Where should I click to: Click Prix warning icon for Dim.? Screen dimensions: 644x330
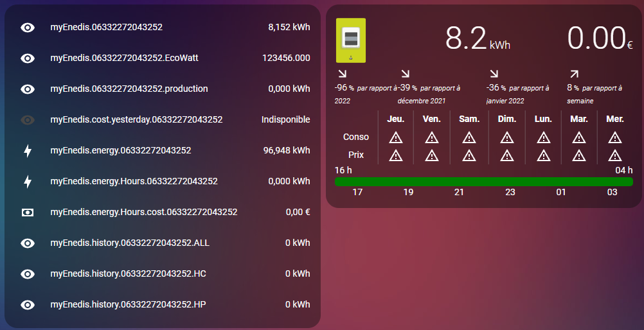(507, 155)
